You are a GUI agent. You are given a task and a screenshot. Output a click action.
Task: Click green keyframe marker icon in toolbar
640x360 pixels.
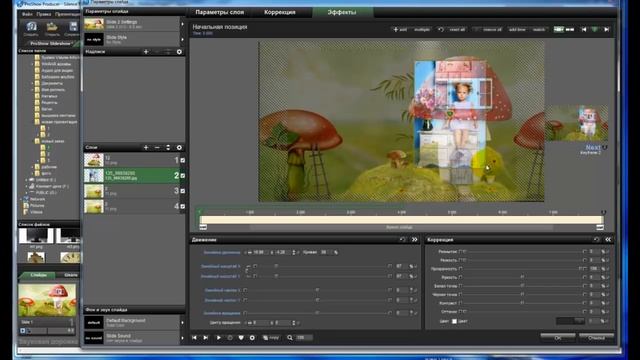click(595, 29)
